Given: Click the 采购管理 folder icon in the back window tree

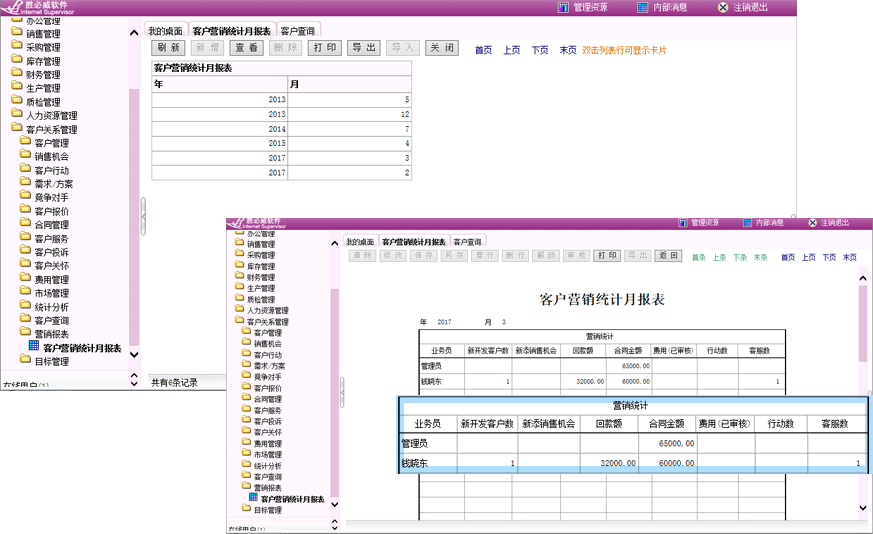Looking at the screenshot, I should (17, 46).
